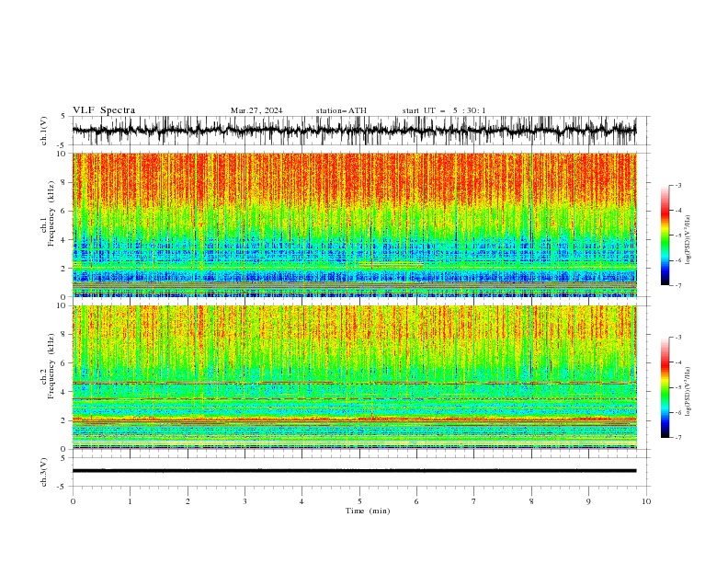This screenshot has width=728, height=563.
Task: Click the ch.2 spectrogram panel
Action: pos(354,377)
